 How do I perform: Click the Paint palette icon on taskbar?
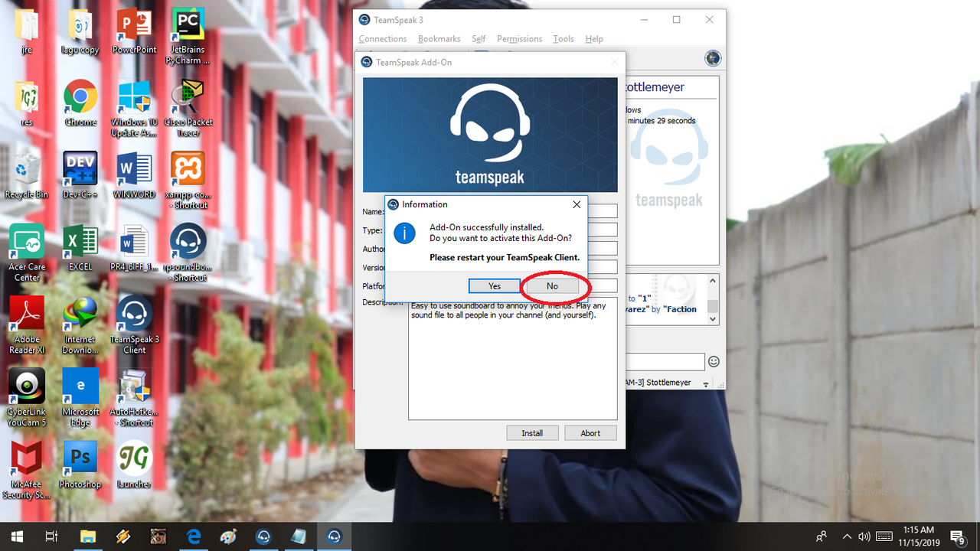(x=229, y=536)
